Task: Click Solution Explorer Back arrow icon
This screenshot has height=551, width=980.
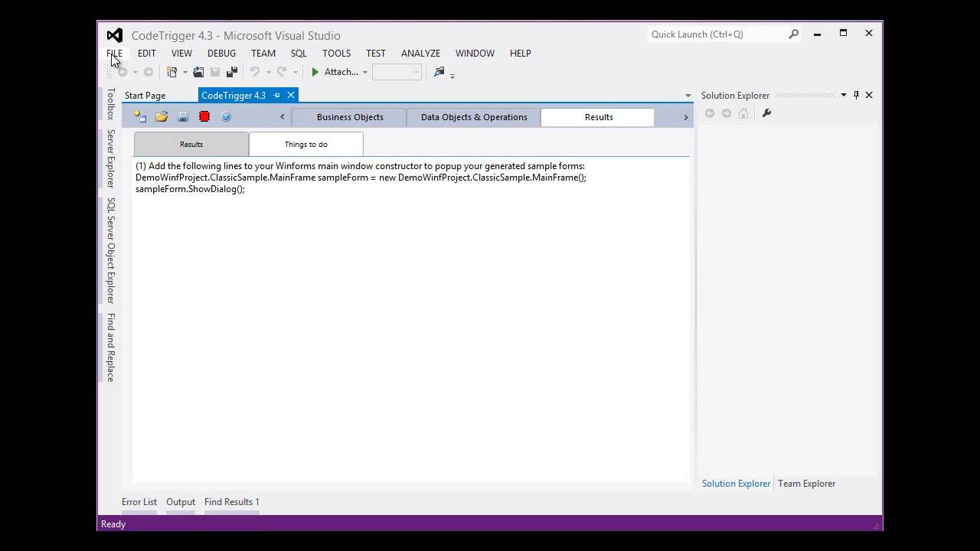Action: pyautogui.click(x=710, y=113)
